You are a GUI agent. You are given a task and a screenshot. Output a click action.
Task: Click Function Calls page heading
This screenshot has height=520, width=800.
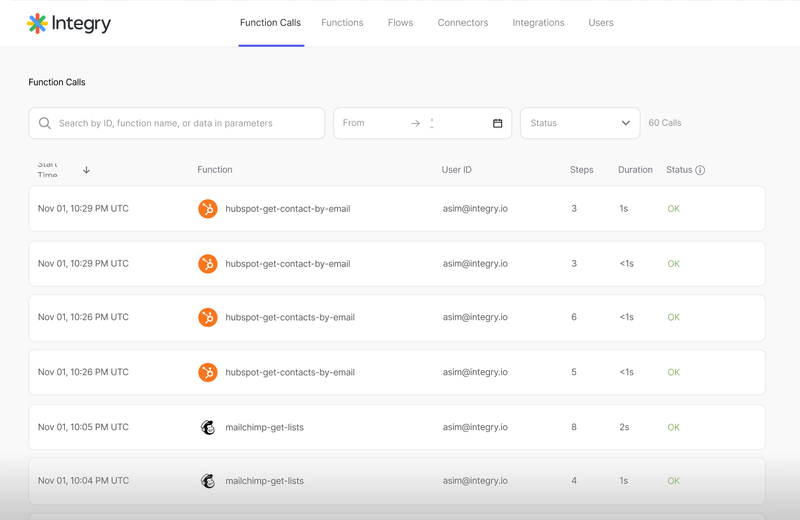57,82
